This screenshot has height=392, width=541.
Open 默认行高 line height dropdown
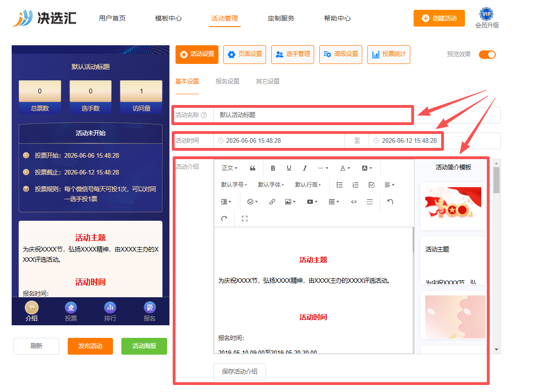pyautogui.click(x=308, y=185)
